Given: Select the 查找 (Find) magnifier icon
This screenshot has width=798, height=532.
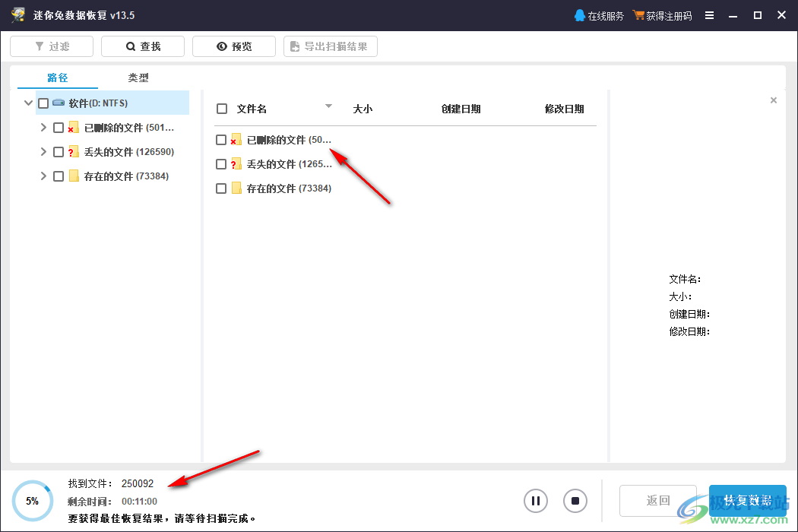Looking at the screenshot, I should pos(131,46).
